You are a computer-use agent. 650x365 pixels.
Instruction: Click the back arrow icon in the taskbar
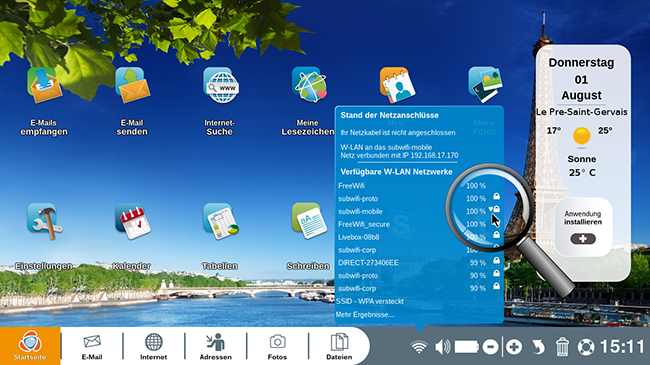click(x=538, y=347)
